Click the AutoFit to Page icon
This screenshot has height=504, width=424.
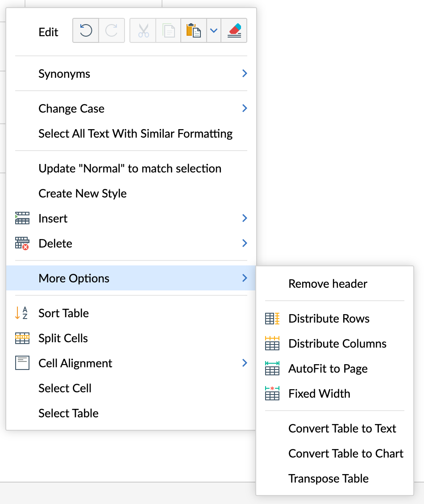point(272,369)
